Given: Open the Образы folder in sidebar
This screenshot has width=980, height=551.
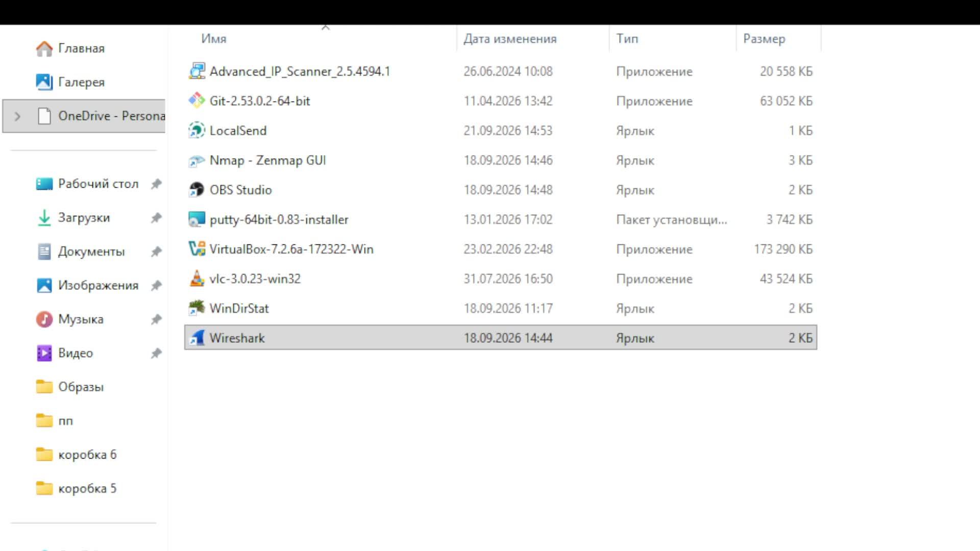Looking at the screenshot, I should click(x=81, y=387).
